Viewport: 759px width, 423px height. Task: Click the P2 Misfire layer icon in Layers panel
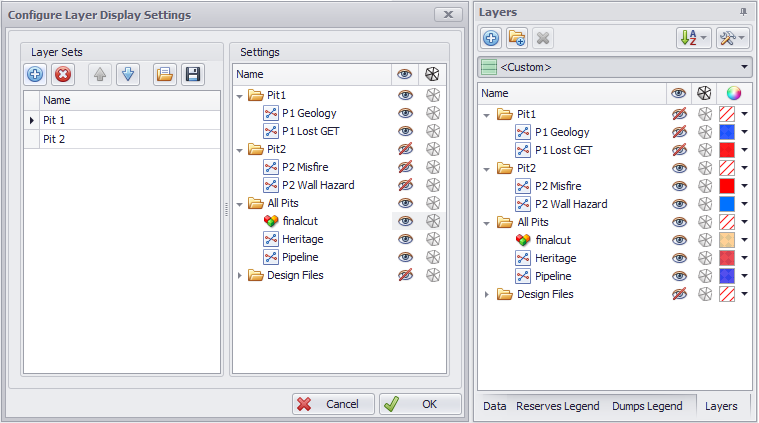pyautogui.click(x=523, y=186)
